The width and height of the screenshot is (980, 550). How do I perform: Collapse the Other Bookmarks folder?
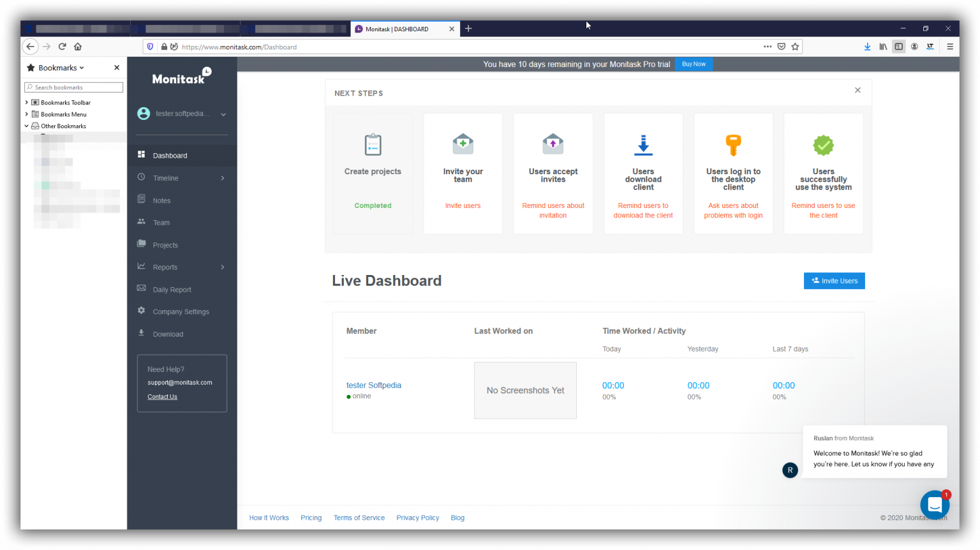[27, 126]
